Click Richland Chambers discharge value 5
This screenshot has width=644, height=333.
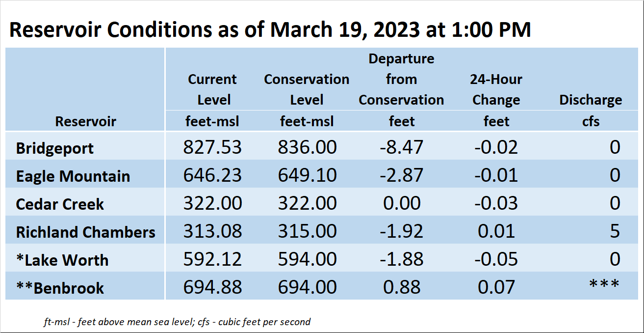tap(615, 231)
